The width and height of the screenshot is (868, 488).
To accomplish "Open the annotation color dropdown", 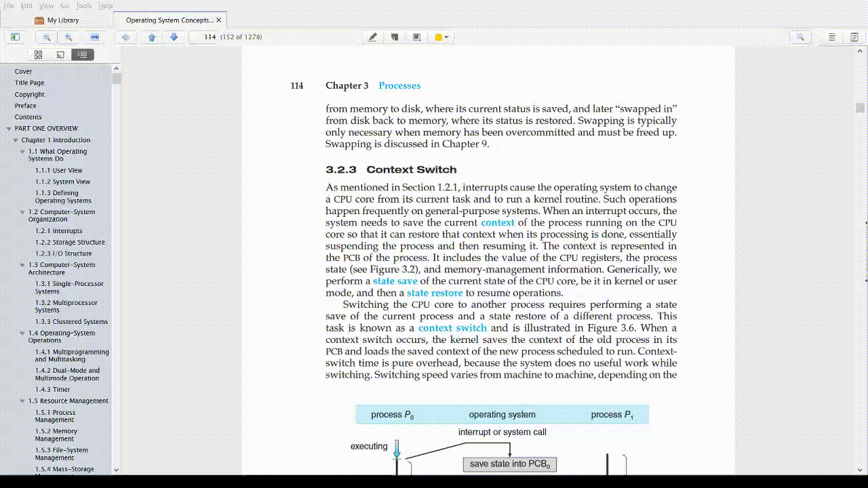I will pos(442,37).
